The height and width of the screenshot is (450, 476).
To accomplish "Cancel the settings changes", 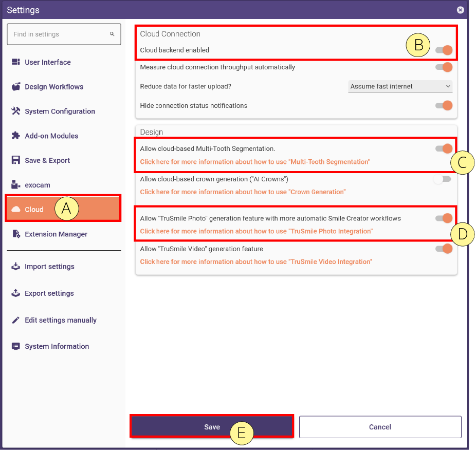I will [380, 427].
